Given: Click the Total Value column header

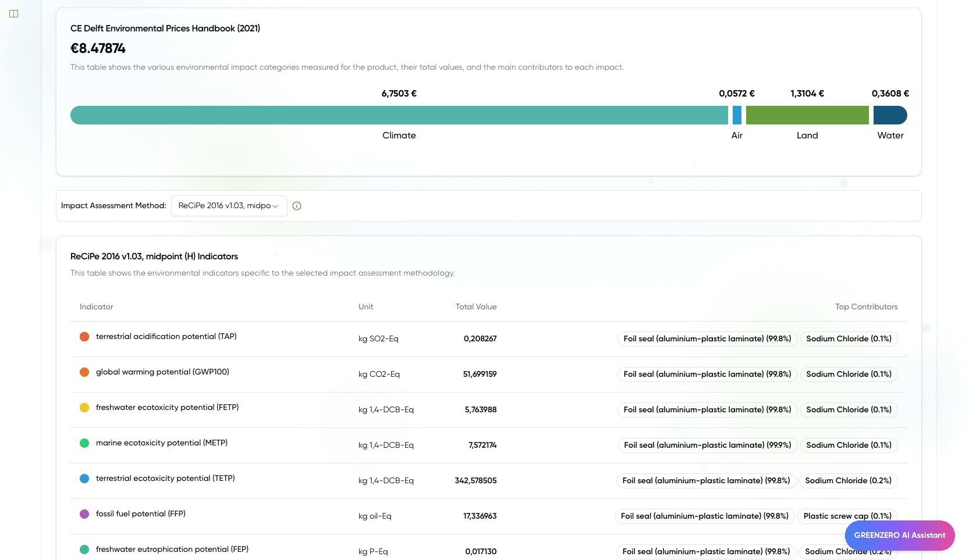Looking at the screenshot, I should pos(476,306).
